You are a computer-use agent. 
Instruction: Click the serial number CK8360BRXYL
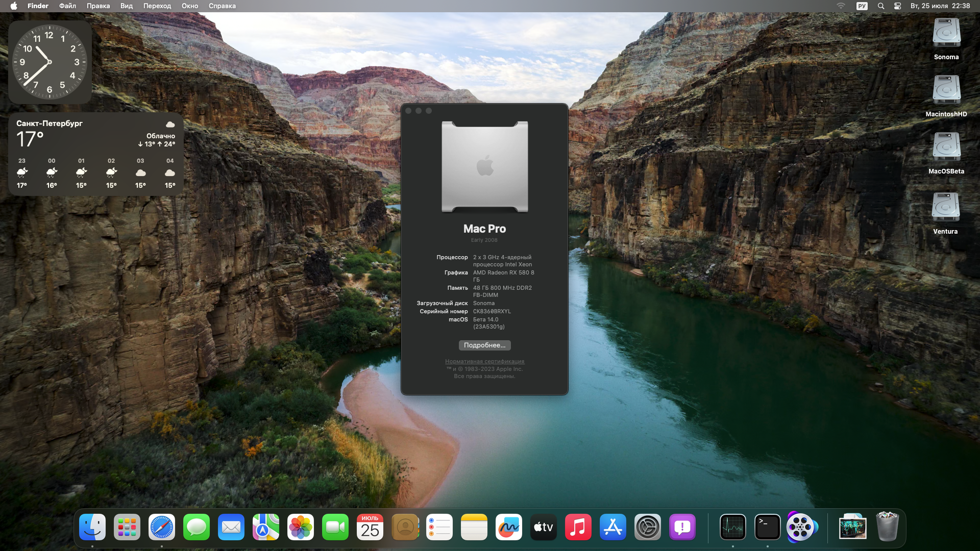(x=492, y=311)
